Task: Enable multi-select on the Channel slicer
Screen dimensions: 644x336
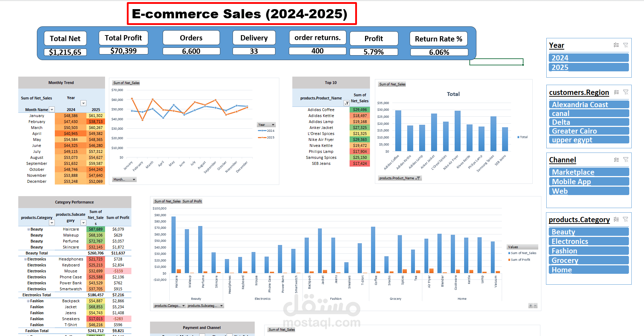Action: [x=616, y=160]
